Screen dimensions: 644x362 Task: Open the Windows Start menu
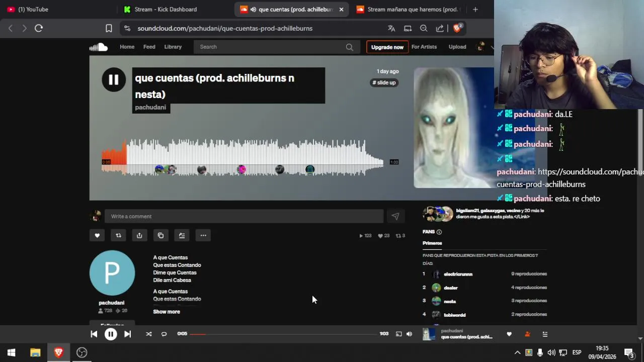pyautogui.click(x=11, y=352)
